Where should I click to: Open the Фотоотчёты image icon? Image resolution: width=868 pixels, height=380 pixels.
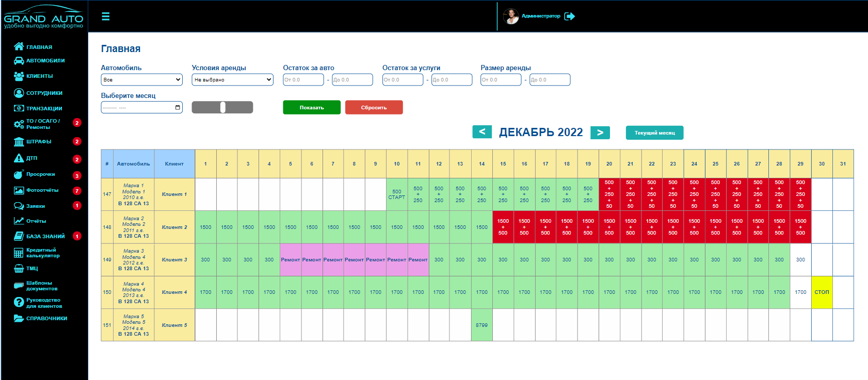(x=19, y=190)
